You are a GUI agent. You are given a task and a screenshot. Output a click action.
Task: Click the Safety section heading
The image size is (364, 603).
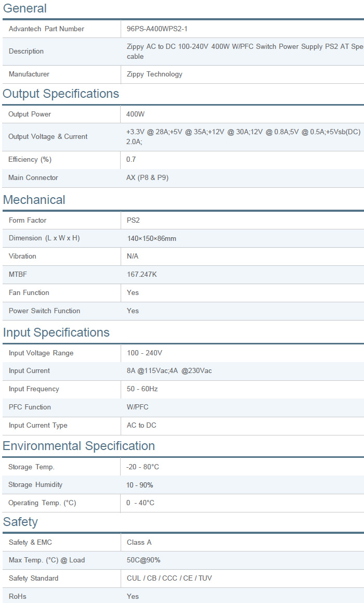pyautogui.click(x=21, y=522)
